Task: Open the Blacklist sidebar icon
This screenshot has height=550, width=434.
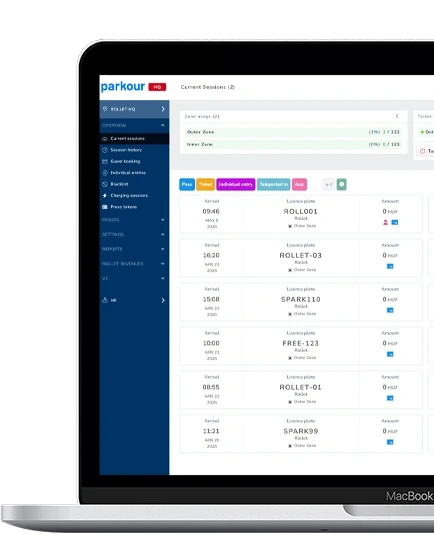Action: [105, 184]
